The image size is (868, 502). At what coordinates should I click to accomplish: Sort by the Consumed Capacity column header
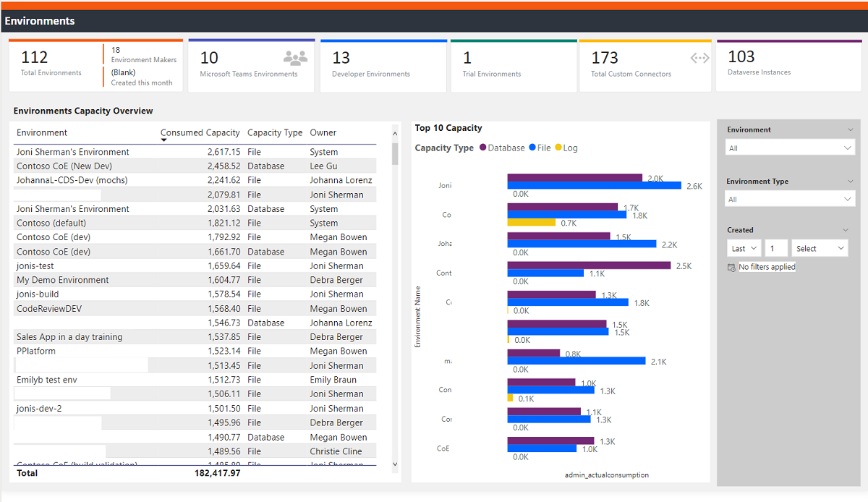click(200, 132)
